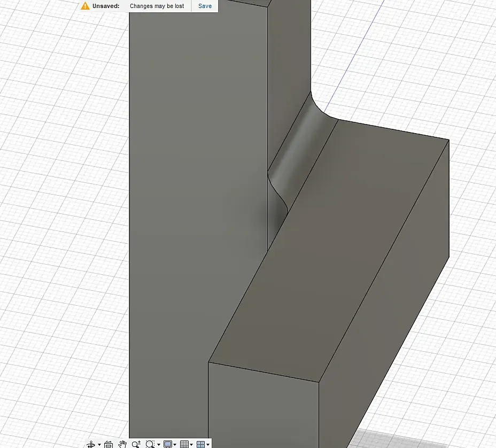Image resolution: width=496 pixels, height=448 pixels.
Task: Select the top face of the horizontal block
Action: (329, 250)
